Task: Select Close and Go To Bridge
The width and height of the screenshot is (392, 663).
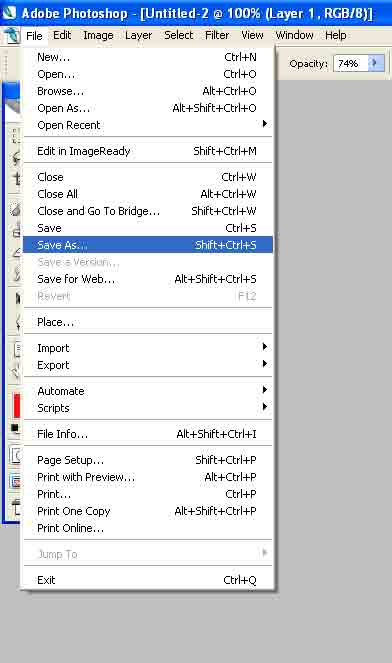Action: pos(148,211)
